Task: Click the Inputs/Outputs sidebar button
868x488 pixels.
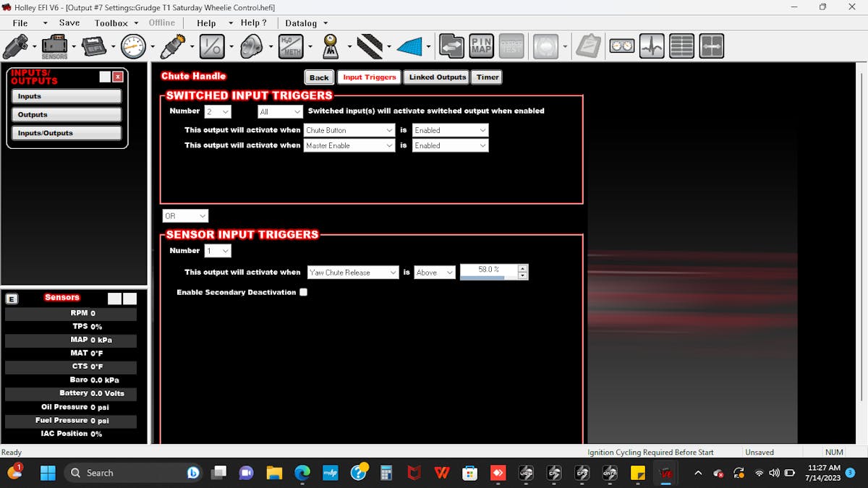Action: click(67, 133)
